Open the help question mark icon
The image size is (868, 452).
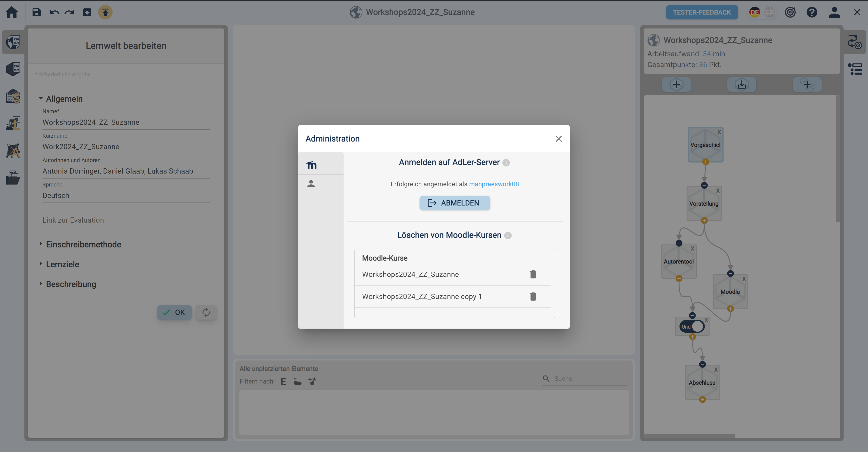click(x=811, y=12)
